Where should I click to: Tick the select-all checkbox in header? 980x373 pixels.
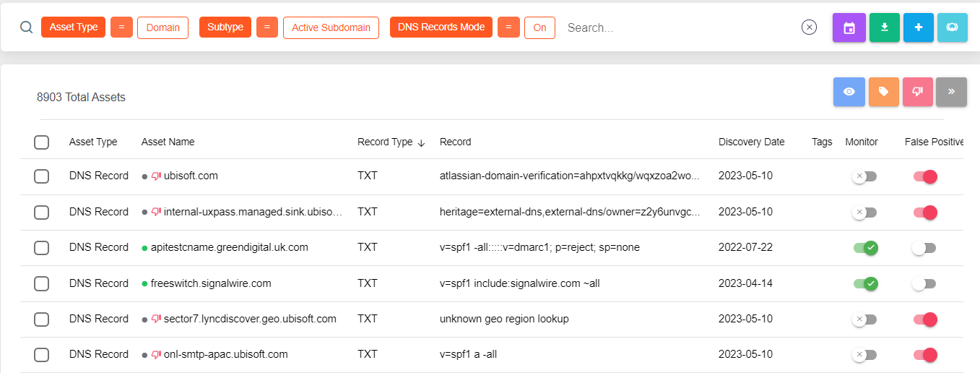(x=41, y=142)
